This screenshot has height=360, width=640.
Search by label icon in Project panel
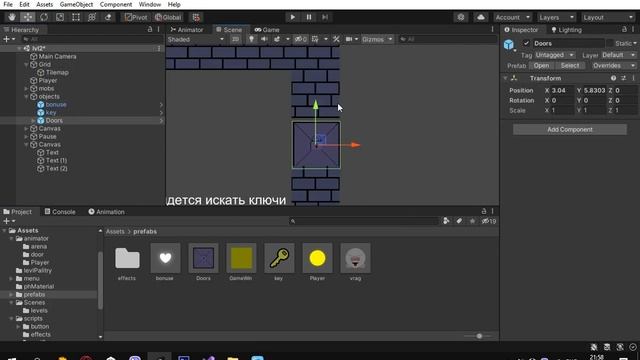(x=459, y=221)
